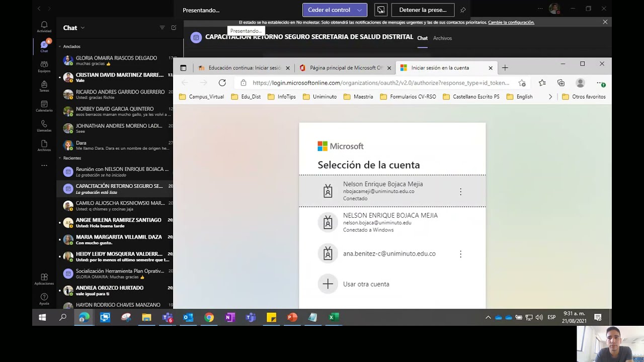Open Edu_Dist favorites folder
Screen dimensions: 644x362
(246, 97)
